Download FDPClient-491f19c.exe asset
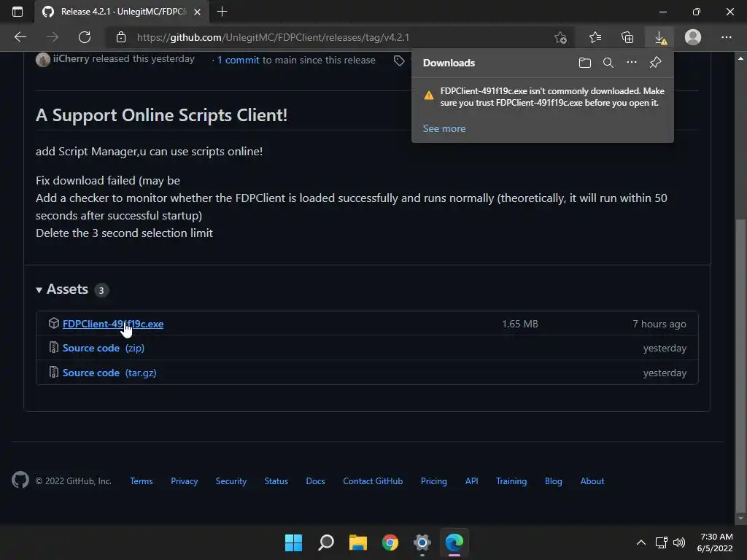This screenshot has width=747, height=560. click(x=113, y=324)
